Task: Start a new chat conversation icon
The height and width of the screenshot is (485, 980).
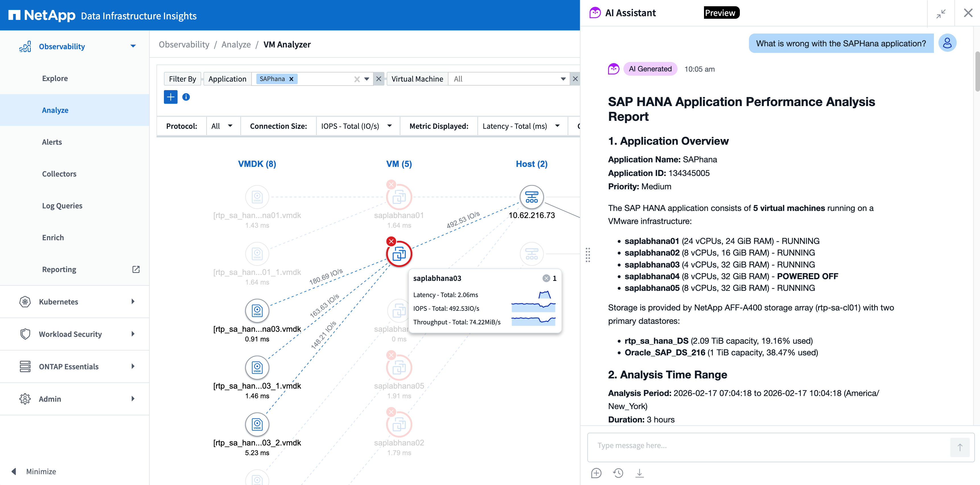Action: pos(596,473)
